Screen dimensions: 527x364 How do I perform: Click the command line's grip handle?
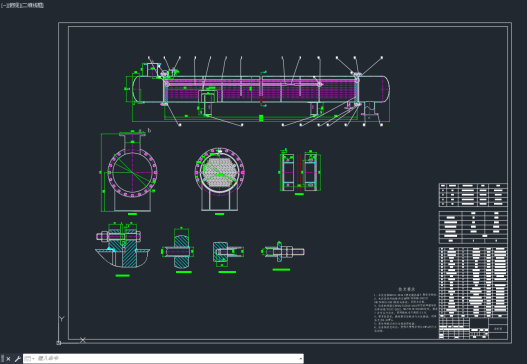point(3,359)
